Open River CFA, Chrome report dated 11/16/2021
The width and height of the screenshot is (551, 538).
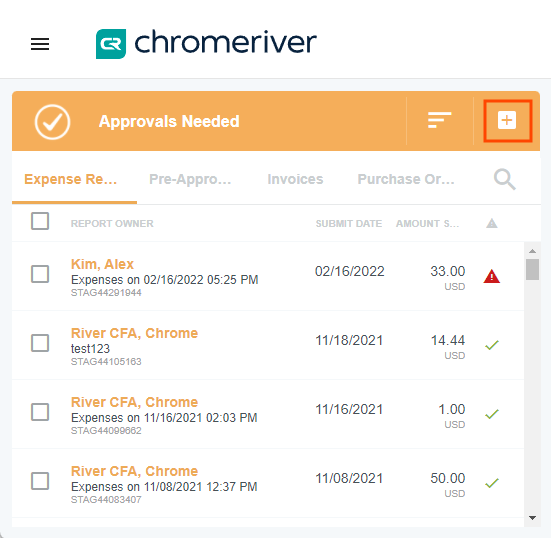click(134, 402)
